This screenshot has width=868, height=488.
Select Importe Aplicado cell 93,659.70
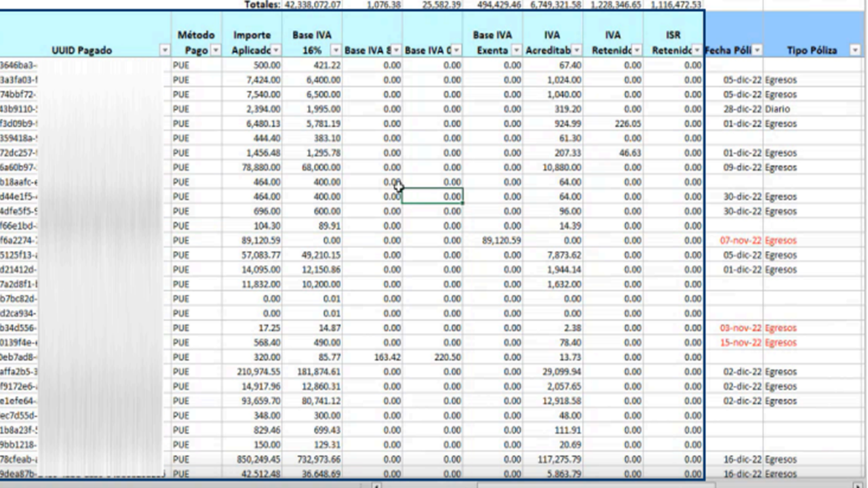click(x=252, y=401)
